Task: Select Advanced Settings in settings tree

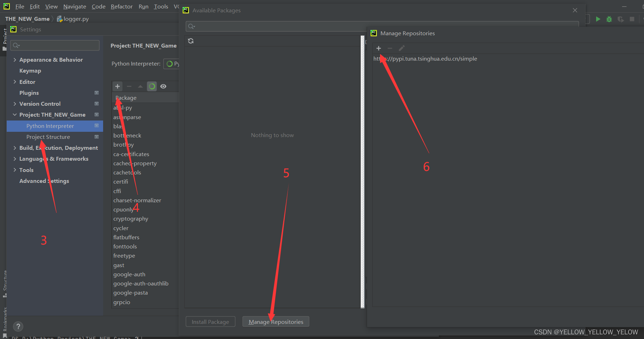Action: [44, 181]
